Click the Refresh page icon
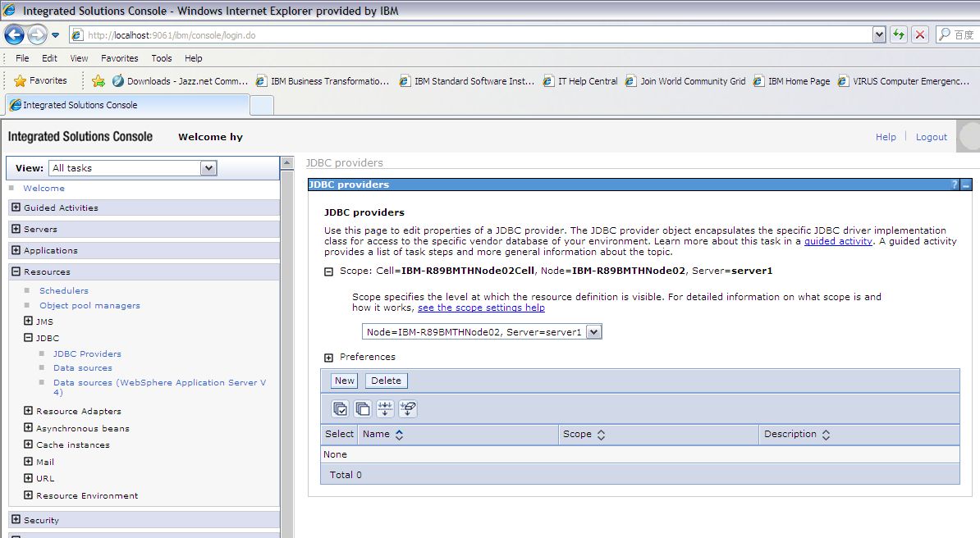This screenshot has width=980, height=538. coord(898,35)
